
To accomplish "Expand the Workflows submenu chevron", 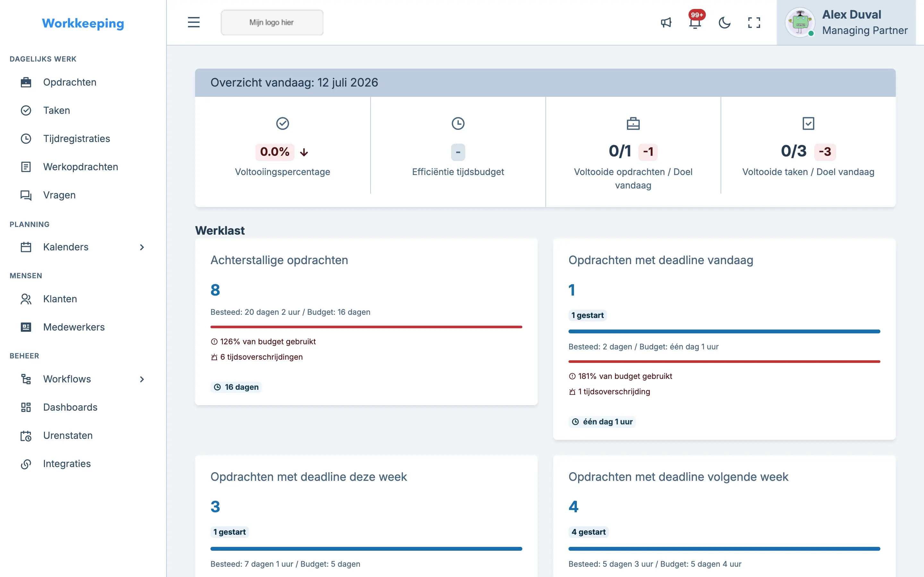I will pyautogui.click(x=142, y=379).
